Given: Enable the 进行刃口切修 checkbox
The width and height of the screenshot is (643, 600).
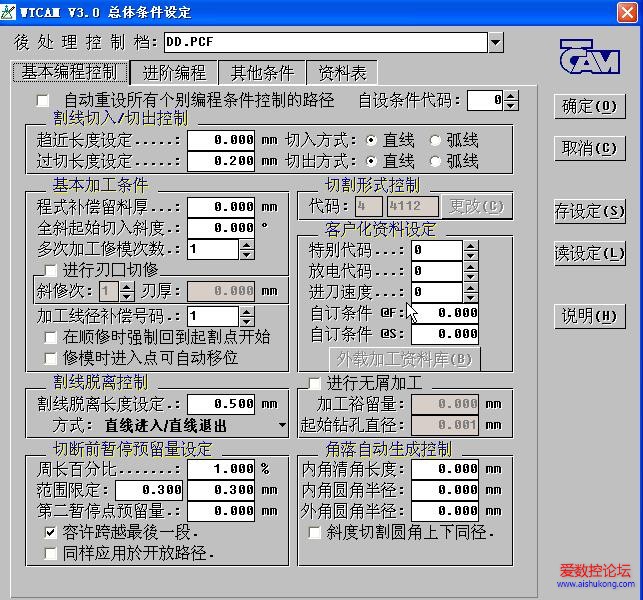Looking at the screenshot, I should coord(50,270).
